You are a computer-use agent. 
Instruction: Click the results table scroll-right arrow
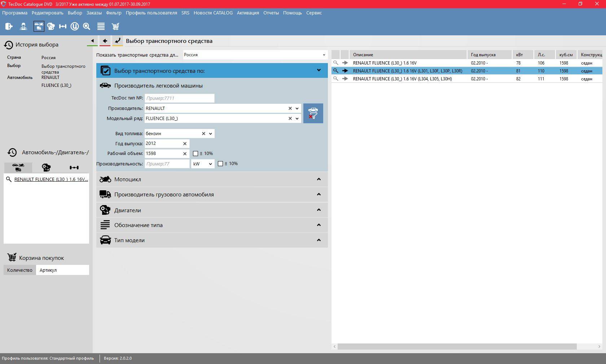coord(599,346)
